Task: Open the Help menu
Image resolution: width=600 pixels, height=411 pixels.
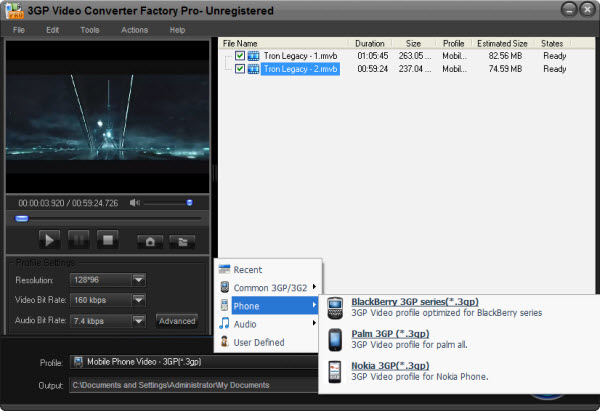Action: (x=177, y=30)
